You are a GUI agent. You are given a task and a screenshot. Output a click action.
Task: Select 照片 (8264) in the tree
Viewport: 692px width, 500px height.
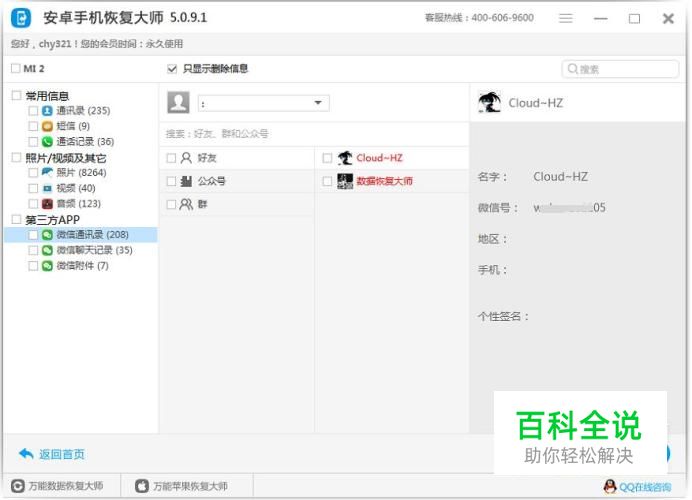click(x=81, y=173)
